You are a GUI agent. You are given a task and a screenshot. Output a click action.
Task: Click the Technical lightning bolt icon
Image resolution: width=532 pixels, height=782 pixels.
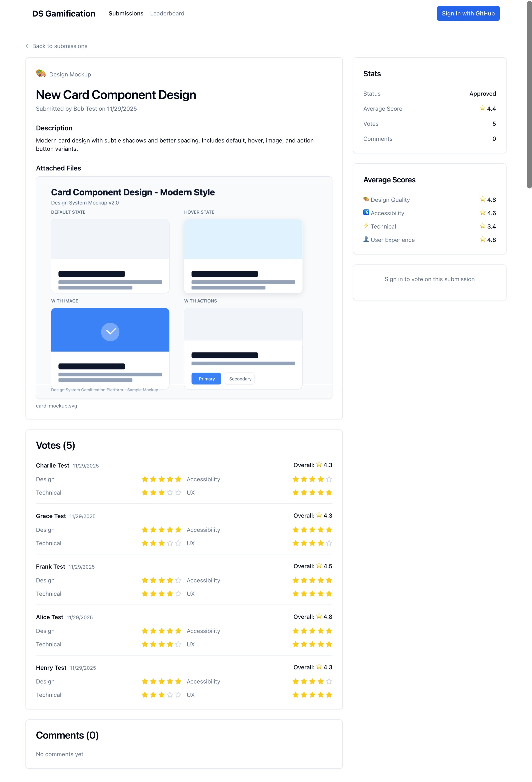pos(366,226)
